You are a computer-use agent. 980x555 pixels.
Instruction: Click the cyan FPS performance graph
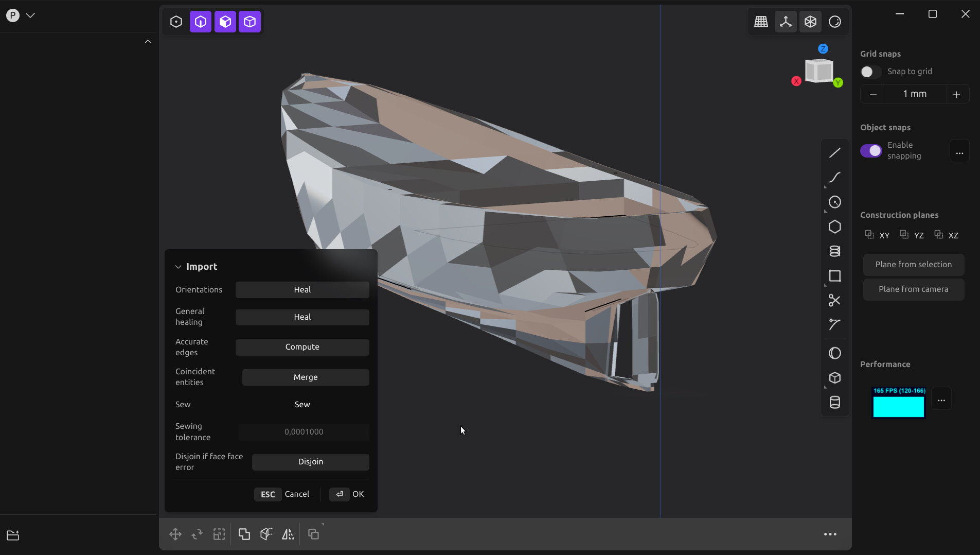click(x=898, y=405)
